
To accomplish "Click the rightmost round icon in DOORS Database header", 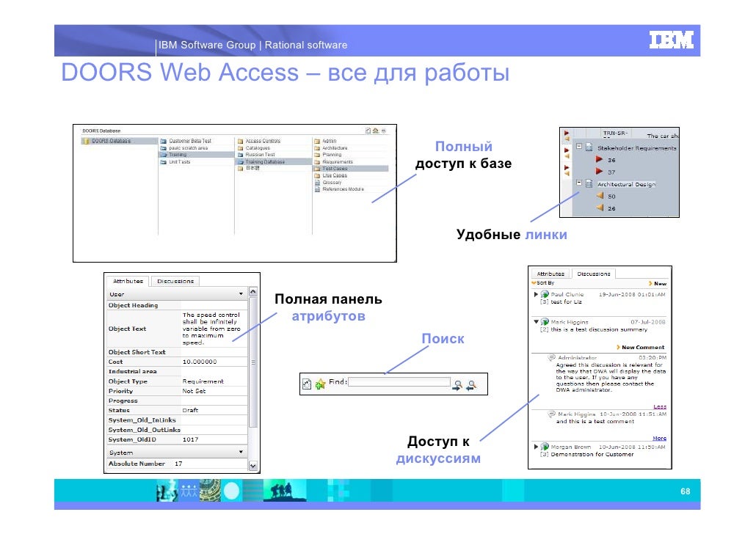I will 384,131.
